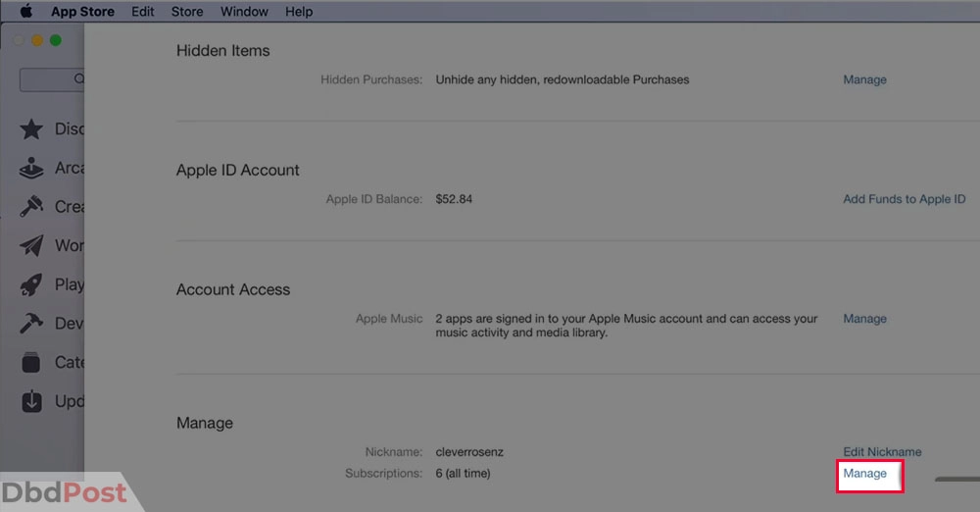Click Manage link for Apple Music access
This screenshot has width=980, height=512.
point(864,319)
